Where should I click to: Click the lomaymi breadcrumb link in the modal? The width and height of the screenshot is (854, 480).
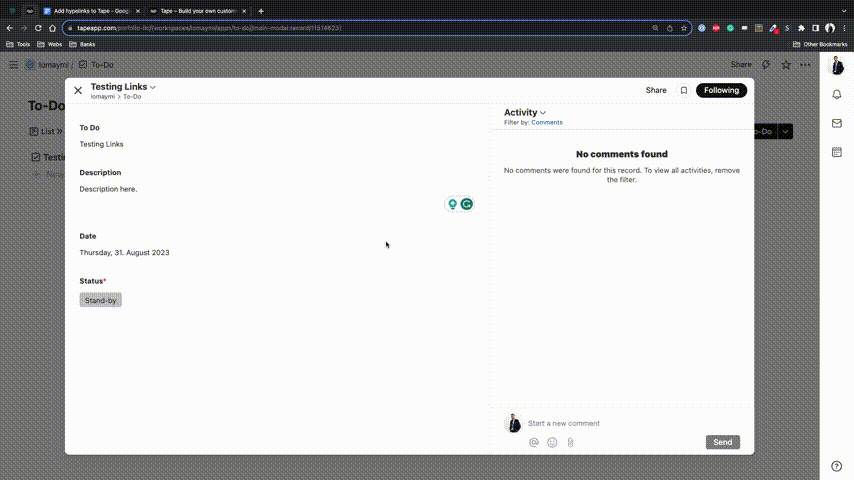[x=102, y=97]
